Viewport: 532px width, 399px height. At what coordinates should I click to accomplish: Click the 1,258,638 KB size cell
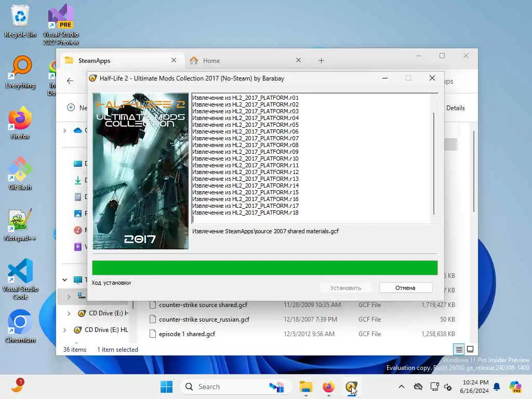[438, 334]
